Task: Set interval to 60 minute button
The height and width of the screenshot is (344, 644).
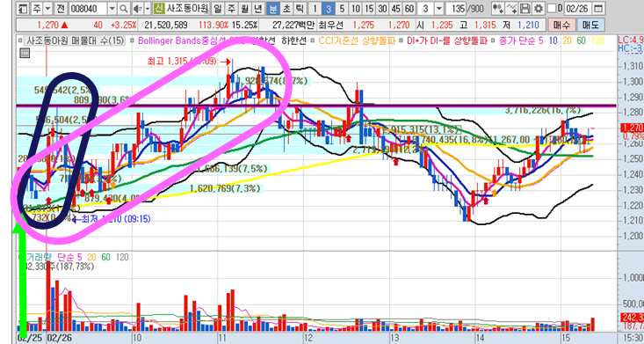Action: pyautogui.click(x=409, y=8)
